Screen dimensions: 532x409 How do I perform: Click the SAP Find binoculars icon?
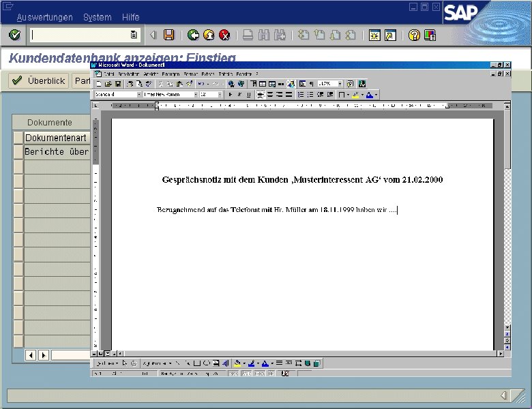pyautogui.click(x=264, y=35)
